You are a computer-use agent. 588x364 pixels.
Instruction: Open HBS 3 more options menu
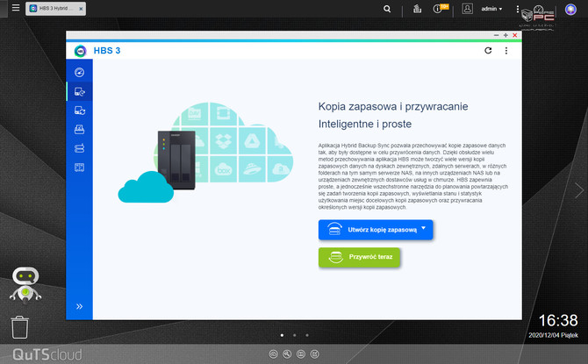[x=506, y=50]
